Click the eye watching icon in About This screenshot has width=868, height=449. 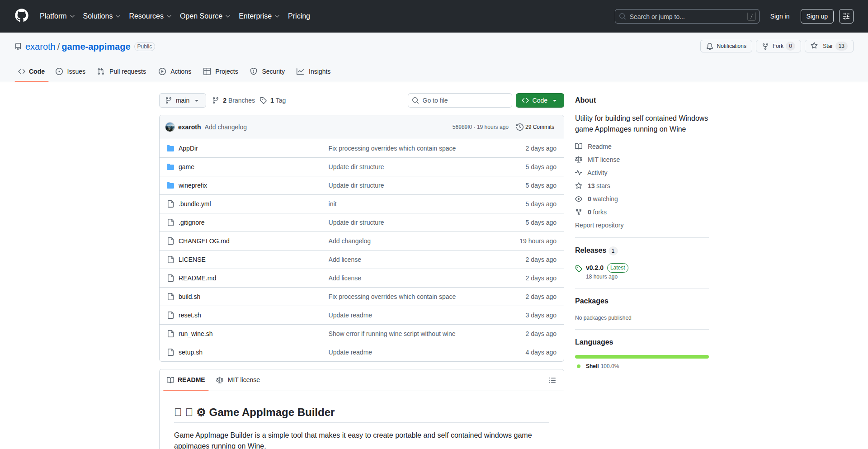(579, 199)
